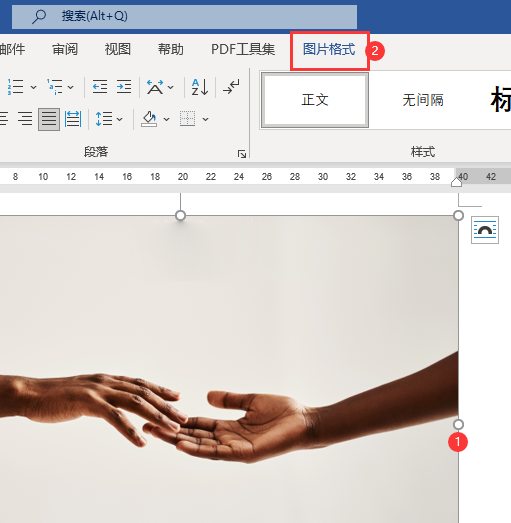Apply the 正文 style
This screenshot has width=511, height=523.
tap(315, 100)
